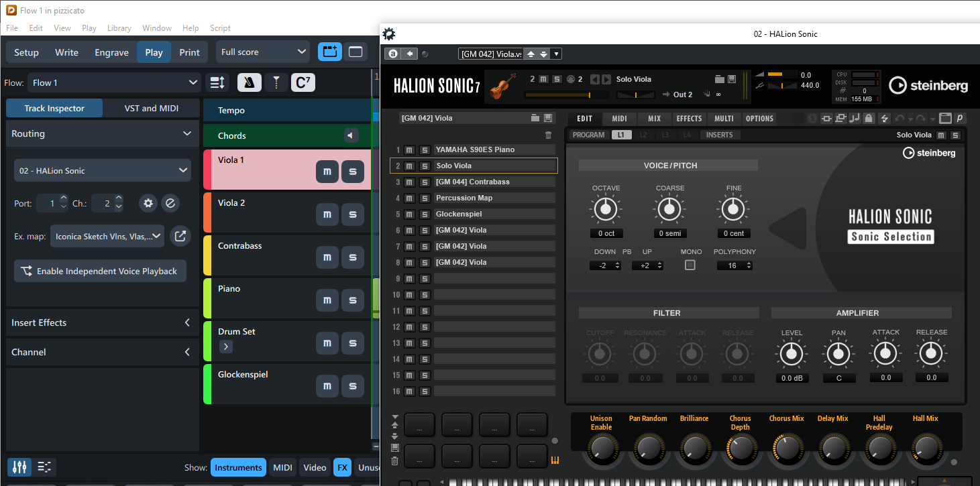
Task: Expand the Insert Effects section
Action: 187,322
